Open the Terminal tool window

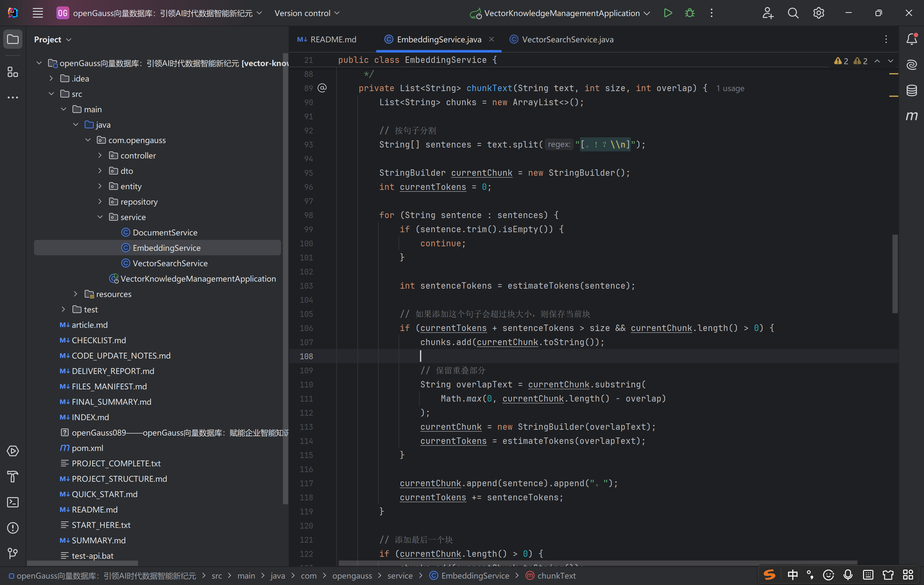click(13, 502)
